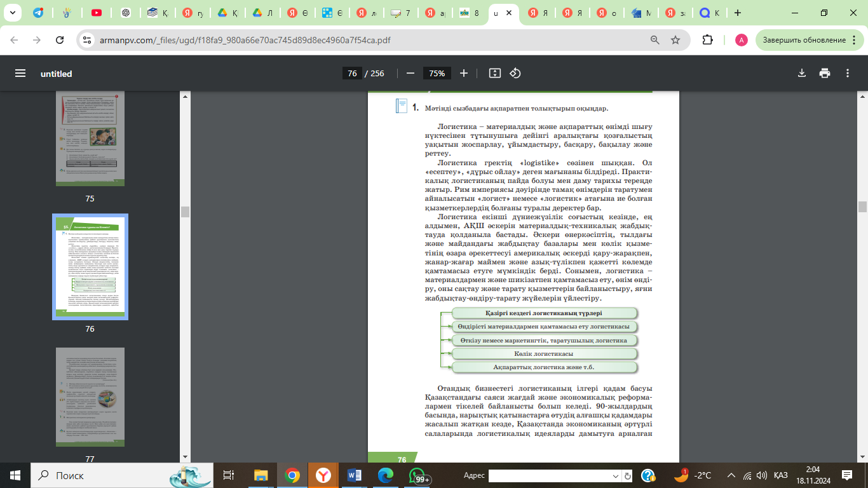Open PDF viewer more actions menu
The height and width of the screenshot is (488, 868).
click(848, 73)
